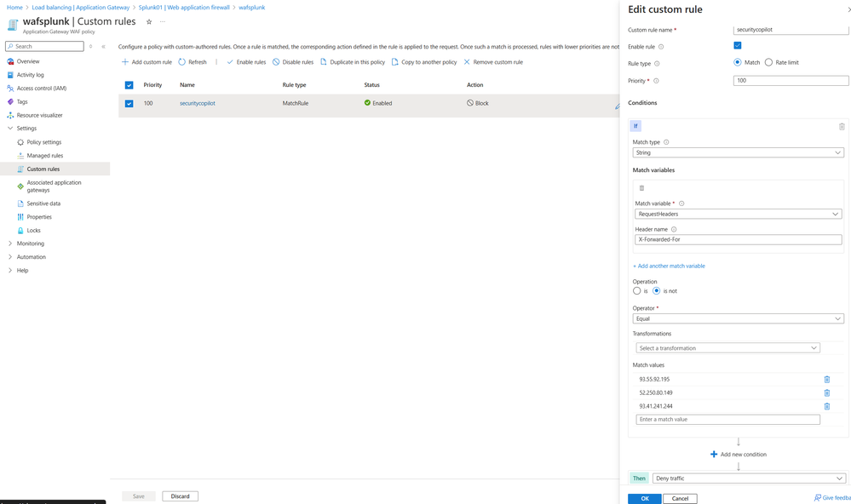Expand the Monitoring section

(x=10, y=243)
